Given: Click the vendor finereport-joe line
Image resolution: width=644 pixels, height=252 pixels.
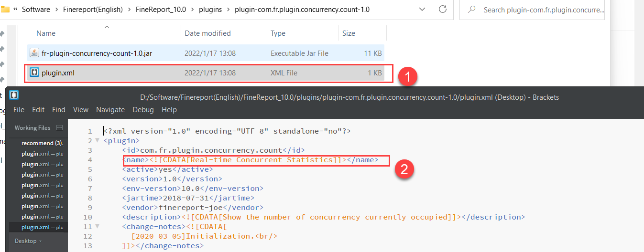Looking at the screenshot, I should pyautogui.click(x=193, y=208).
